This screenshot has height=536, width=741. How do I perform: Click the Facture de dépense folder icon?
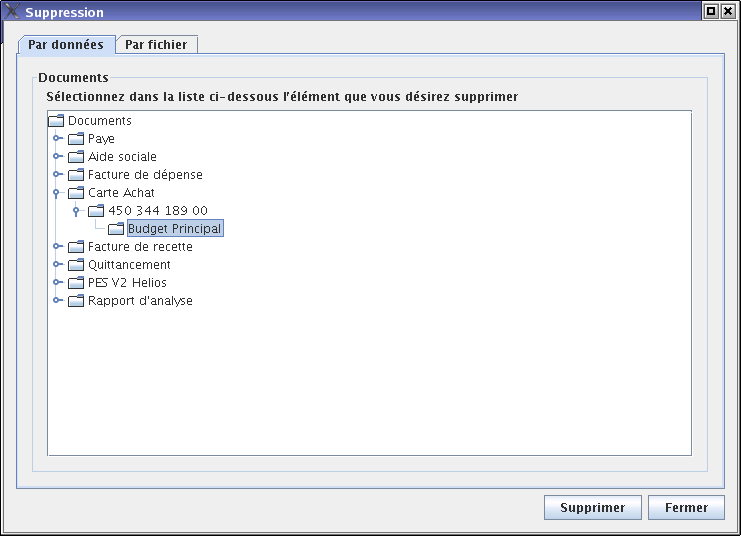[x=76, y=175]
